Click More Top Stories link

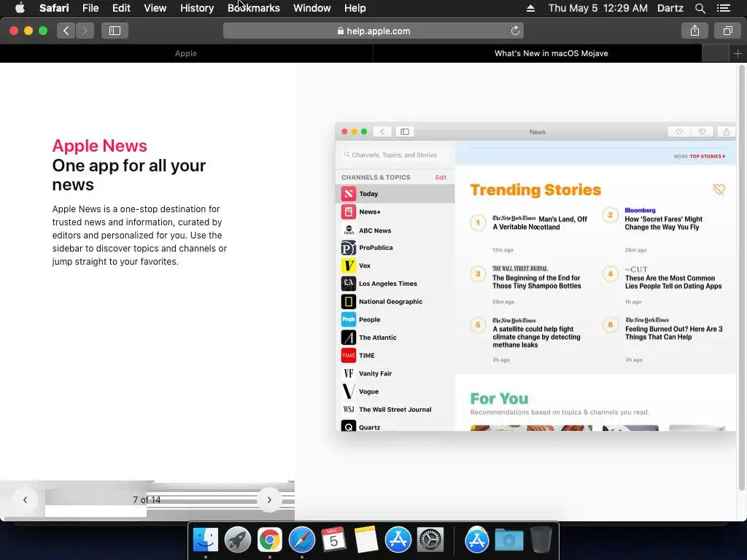point(699,156)
